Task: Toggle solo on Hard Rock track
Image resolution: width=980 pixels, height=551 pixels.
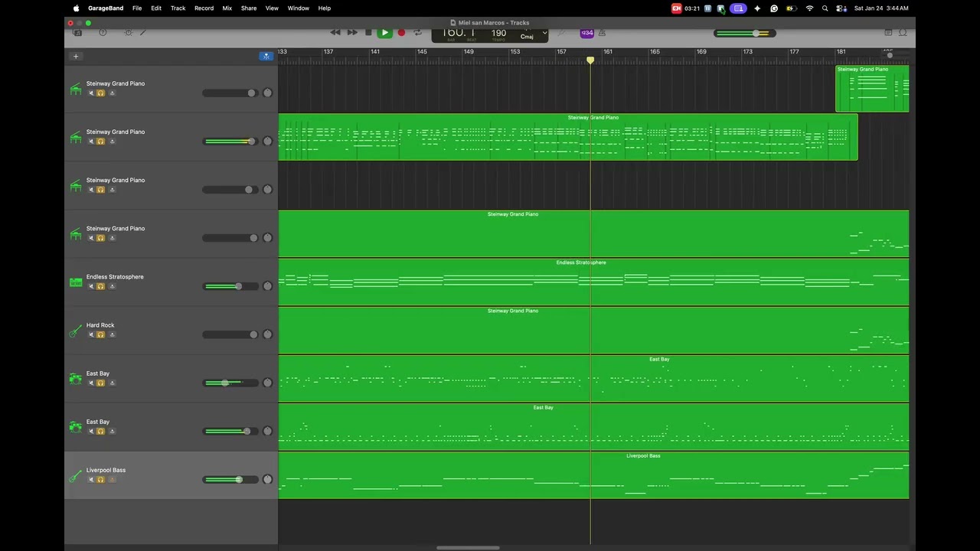Action: (100, 334)
